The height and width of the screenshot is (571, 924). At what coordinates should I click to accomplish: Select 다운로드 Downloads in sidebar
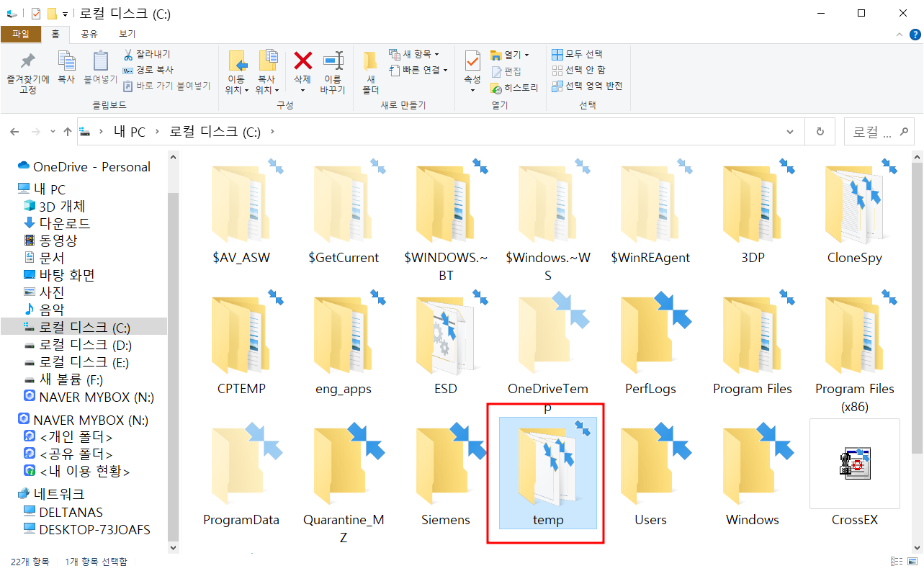(58, 223)
